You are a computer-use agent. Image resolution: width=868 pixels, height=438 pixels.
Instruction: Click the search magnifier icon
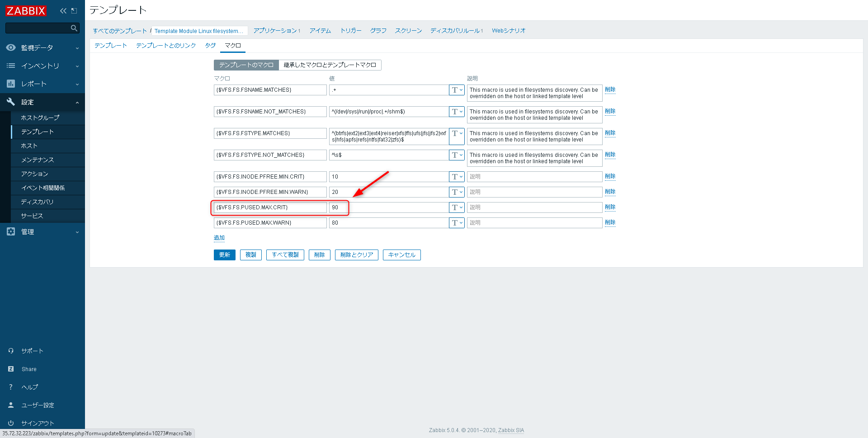click(x=74, y=28)
